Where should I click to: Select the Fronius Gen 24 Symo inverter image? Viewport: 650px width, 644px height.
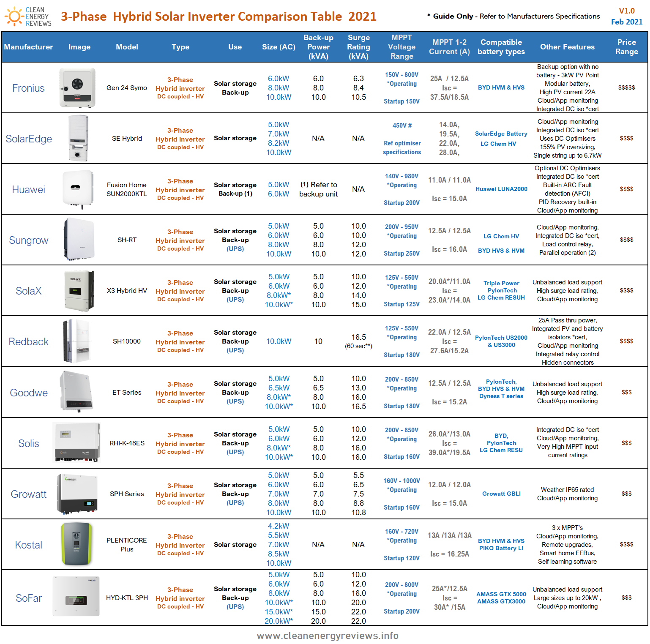tap(78, 87)
